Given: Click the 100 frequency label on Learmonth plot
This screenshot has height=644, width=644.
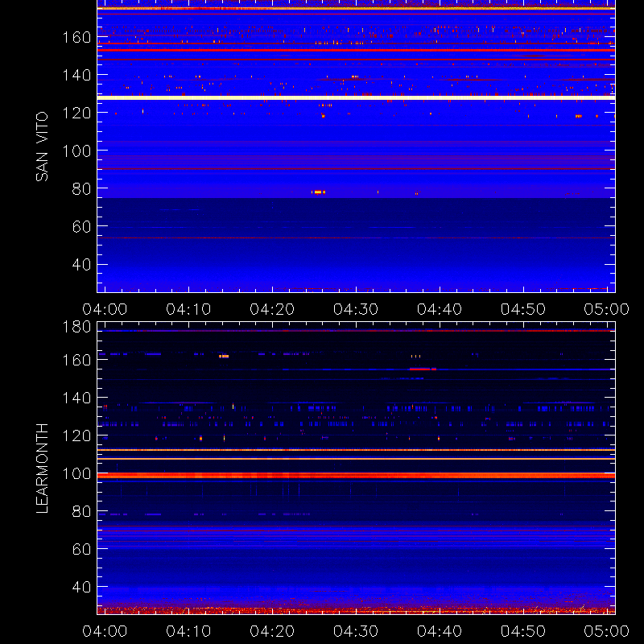Looking at the screenshot, I should [76, 473].
